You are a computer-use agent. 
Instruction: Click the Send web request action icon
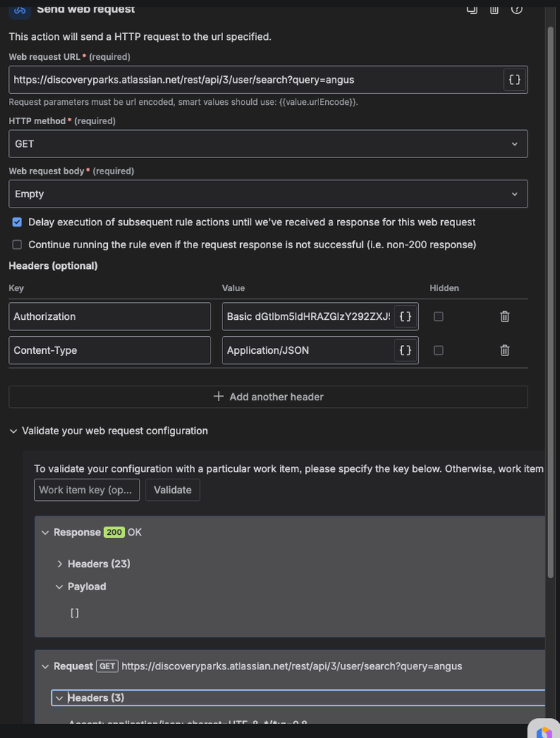click(x=20, y=11)
